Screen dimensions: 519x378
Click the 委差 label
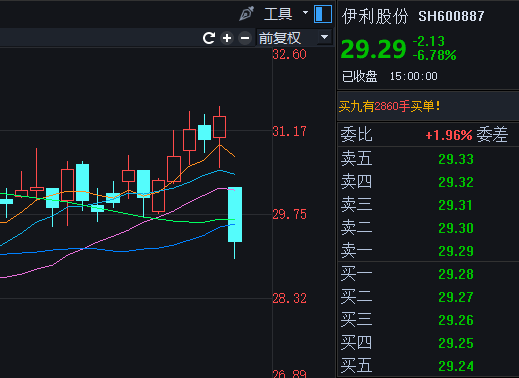click(x=492, y=135)
